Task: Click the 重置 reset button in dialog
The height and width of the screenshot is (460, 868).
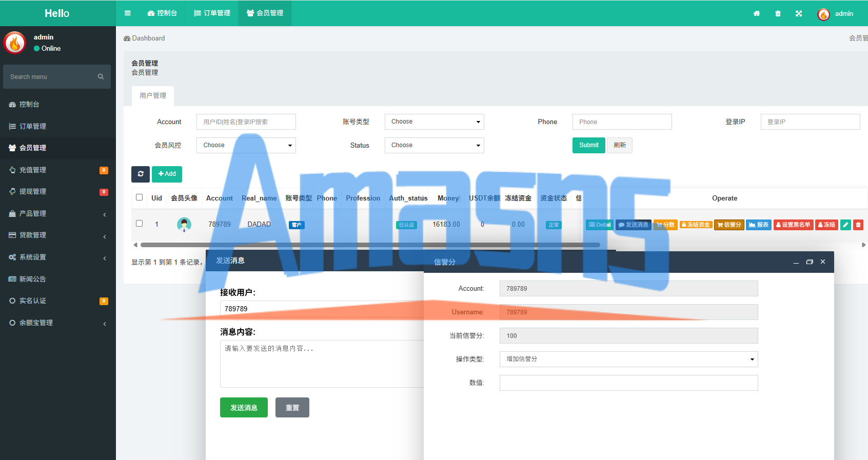Action: tap(292, 408)
